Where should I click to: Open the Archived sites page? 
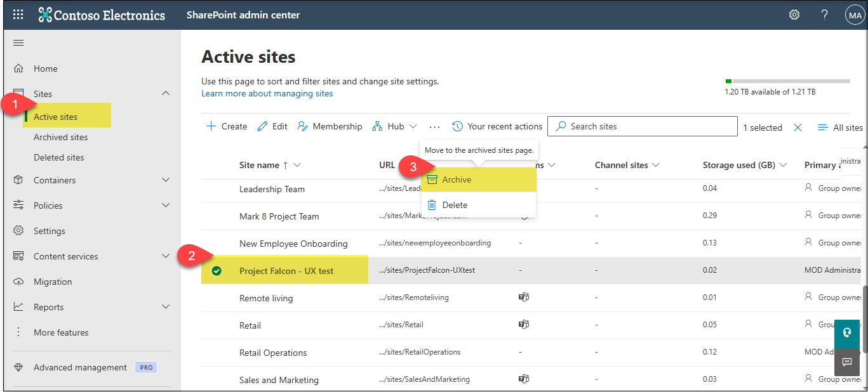60,137
